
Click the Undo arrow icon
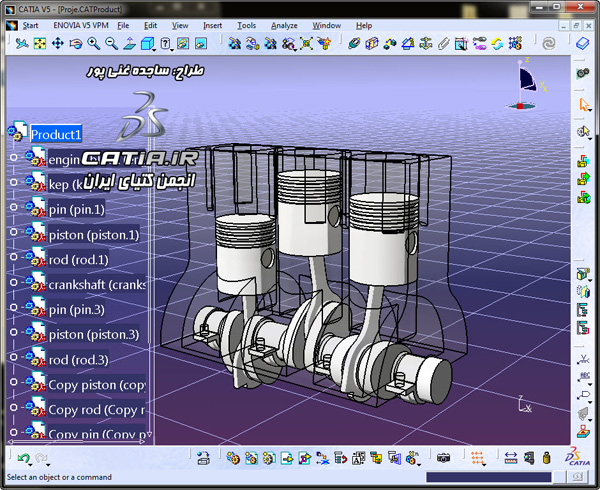click(24, 458)
